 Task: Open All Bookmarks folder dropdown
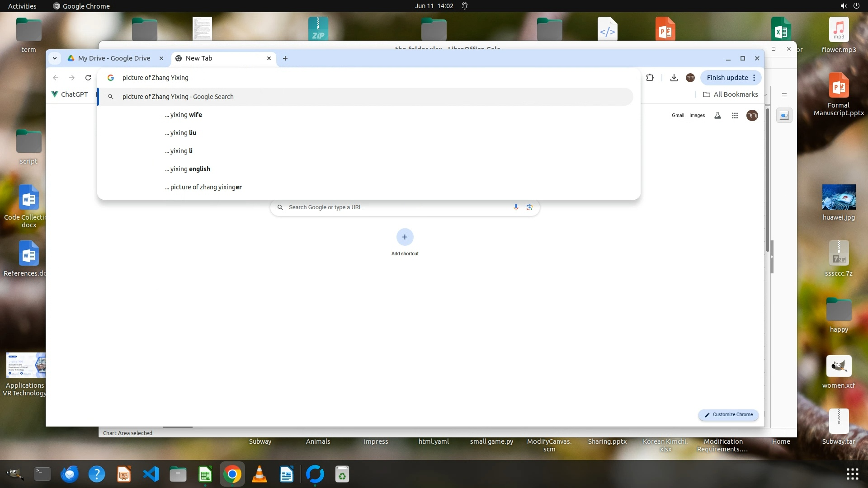coord(731,94)
